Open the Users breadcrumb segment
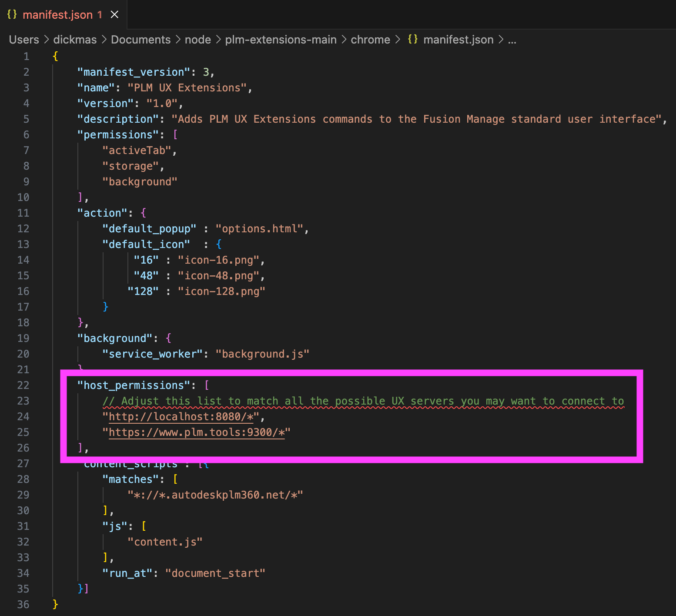 [24, 40]
